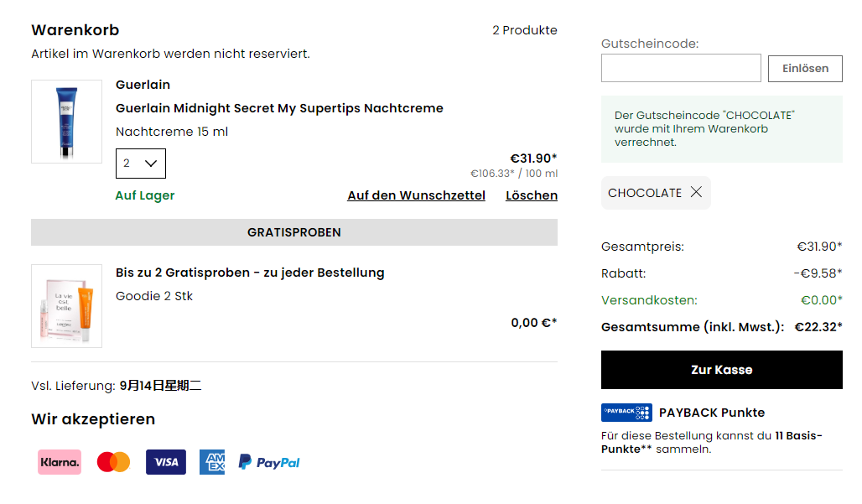Click the Guerlain brand name

coord(143,85)
